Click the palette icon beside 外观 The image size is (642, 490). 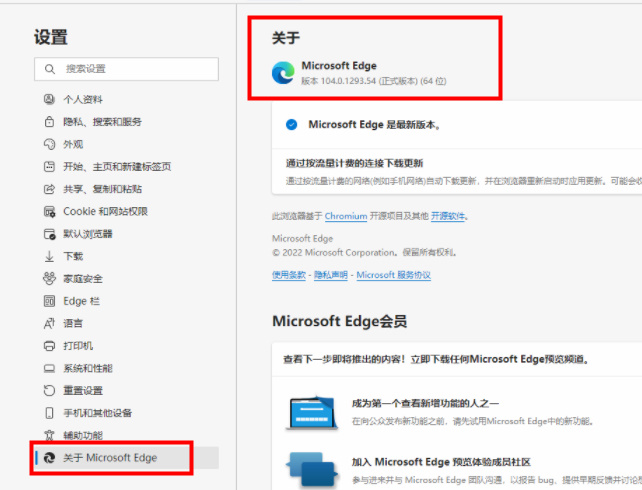49,144
